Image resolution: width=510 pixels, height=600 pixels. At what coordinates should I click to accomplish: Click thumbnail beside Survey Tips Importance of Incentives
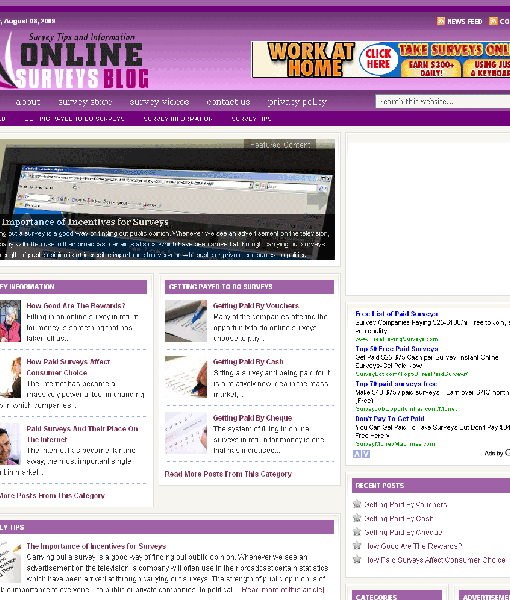coord(10,562)
